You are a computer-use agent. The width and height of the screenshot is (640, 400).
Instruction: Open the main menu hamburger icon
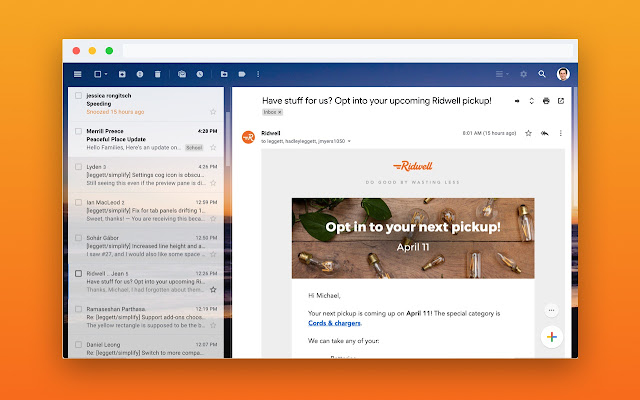(78, 74)
